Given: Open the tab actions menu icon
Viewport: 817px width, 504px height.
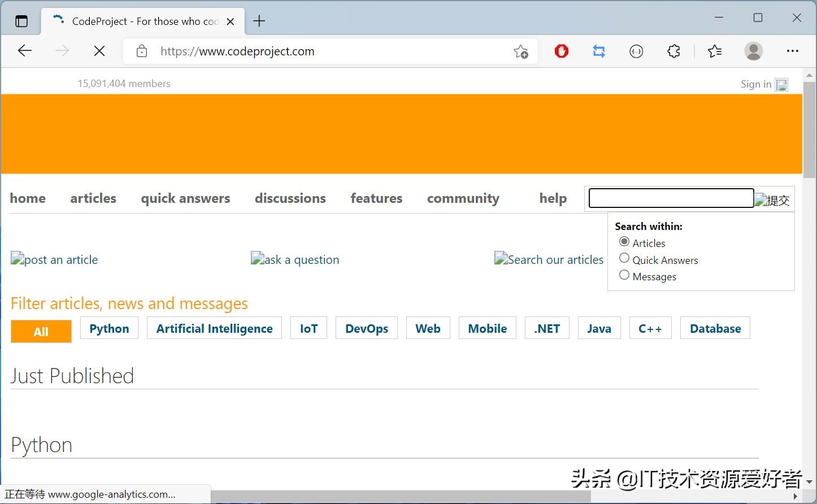Looking at the screenshot, I should pos(21,21).
